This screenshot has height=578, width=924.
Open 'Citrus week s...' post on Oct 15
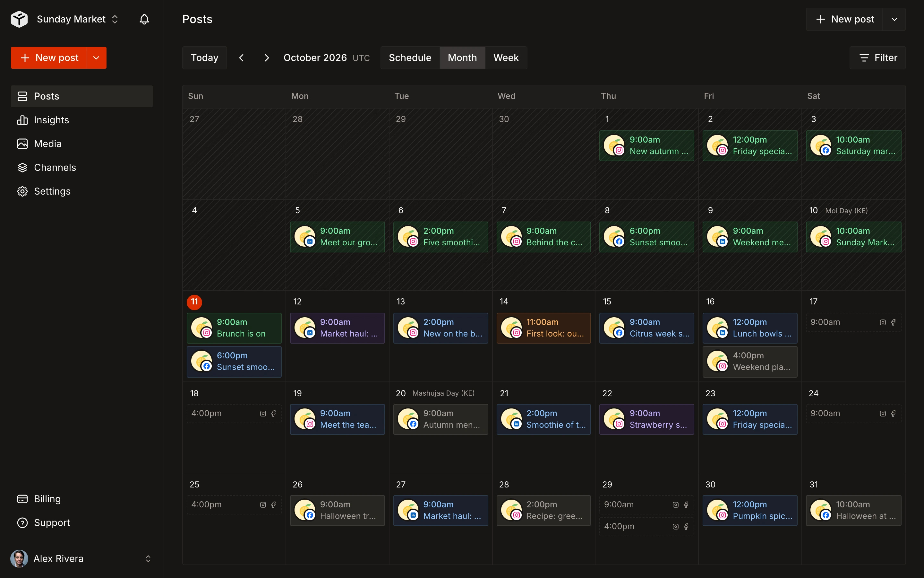coord(646,328)
